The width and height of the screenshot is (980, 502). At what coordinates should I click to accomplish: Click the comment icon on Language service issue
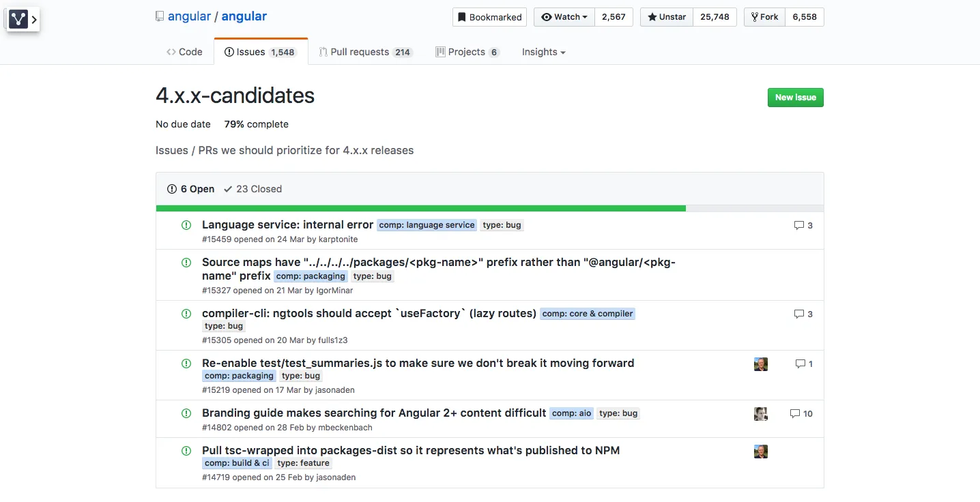[799, 225]
